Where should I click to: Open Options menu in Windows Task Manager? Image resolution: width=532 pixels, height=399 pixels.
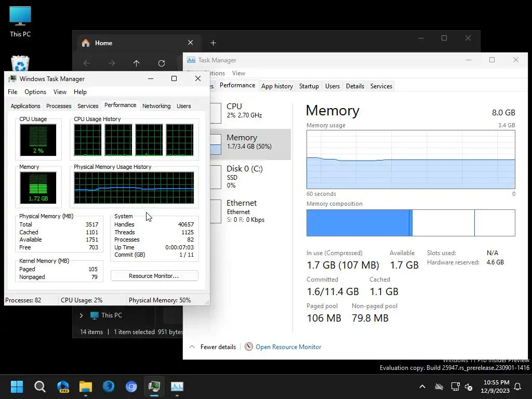point(35,92)
